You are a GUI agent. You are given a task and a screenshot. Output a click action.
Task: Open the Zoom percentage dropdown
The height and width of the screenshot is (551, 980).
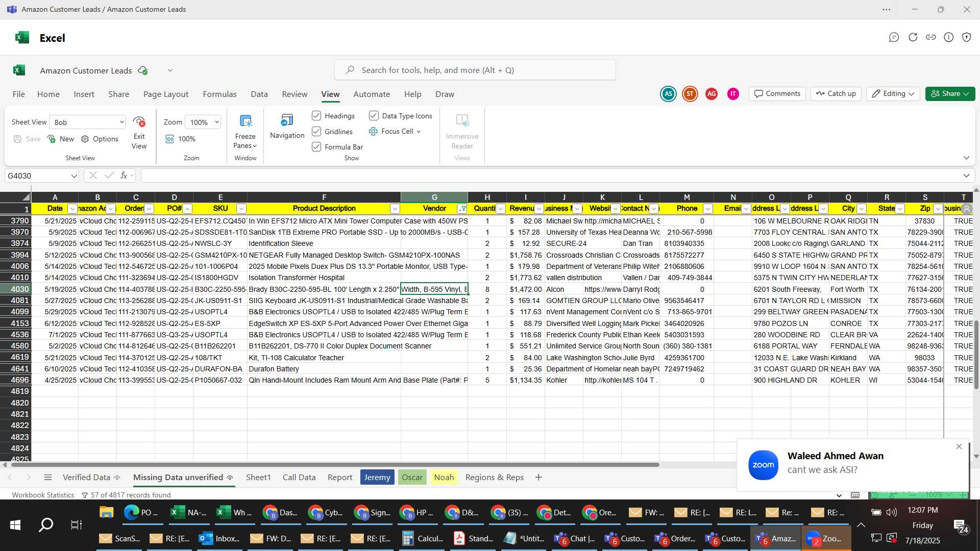pyautogui.click(x=203, y=122)
